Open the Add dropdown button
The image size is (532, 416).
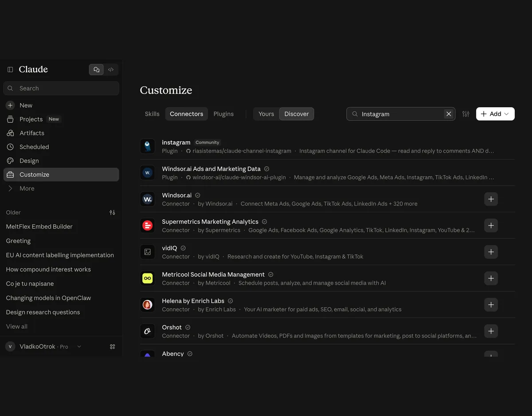[x=495, y=114]
